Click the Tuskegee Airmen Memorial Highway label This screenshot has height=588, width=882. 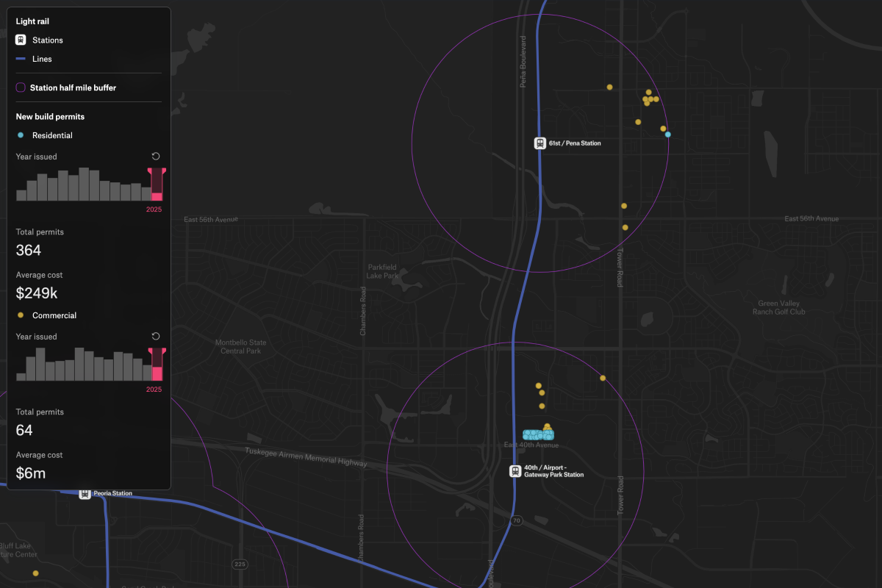tap(305, 456)
